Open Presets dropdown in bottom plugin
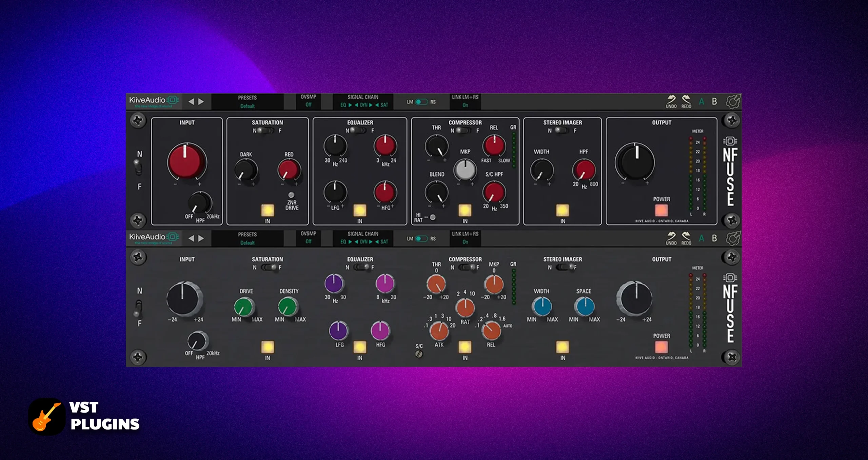868x460 pixels. 248,239
